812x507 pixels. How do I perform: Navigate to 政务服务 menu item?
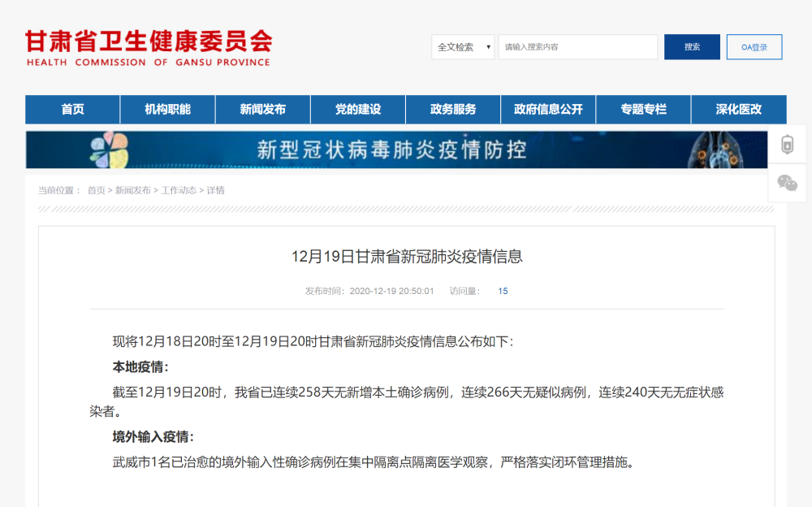(453, 109)
